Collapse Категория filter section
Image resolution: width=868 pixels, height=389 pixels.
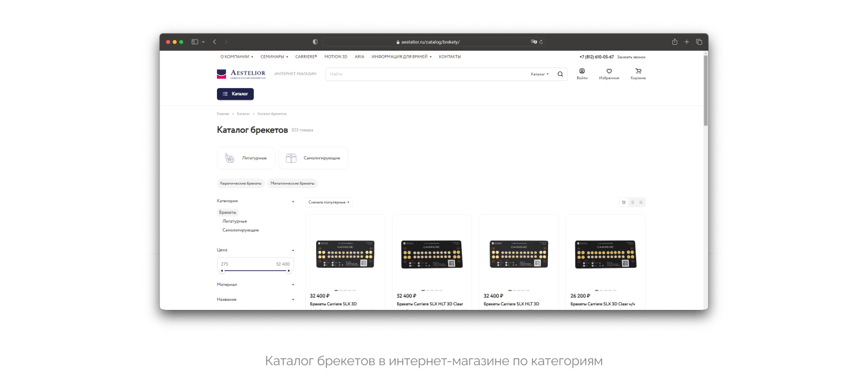(x=256, y=201)
